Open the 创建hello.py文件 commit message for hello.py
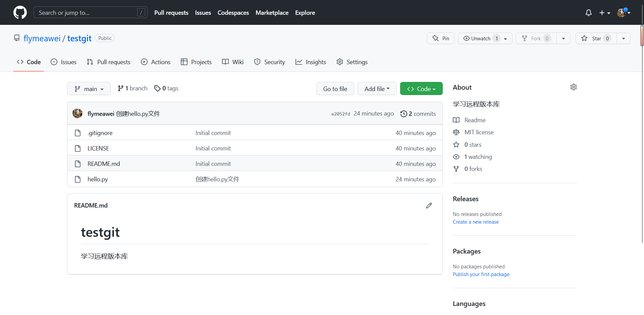This screenshot has width=644, height=315. pos(217,179)
